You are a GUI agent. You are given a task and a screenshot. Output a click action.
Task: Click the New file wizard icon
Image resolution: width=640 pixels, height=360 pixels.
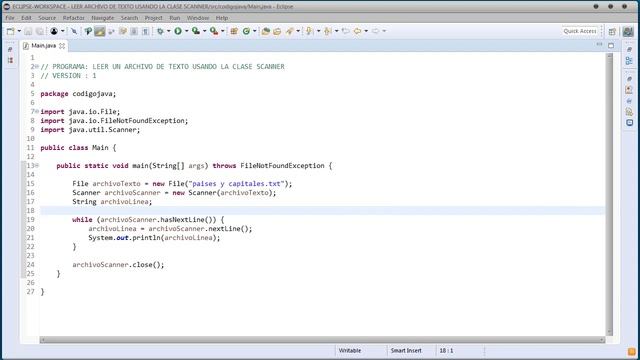click(11, 31)
